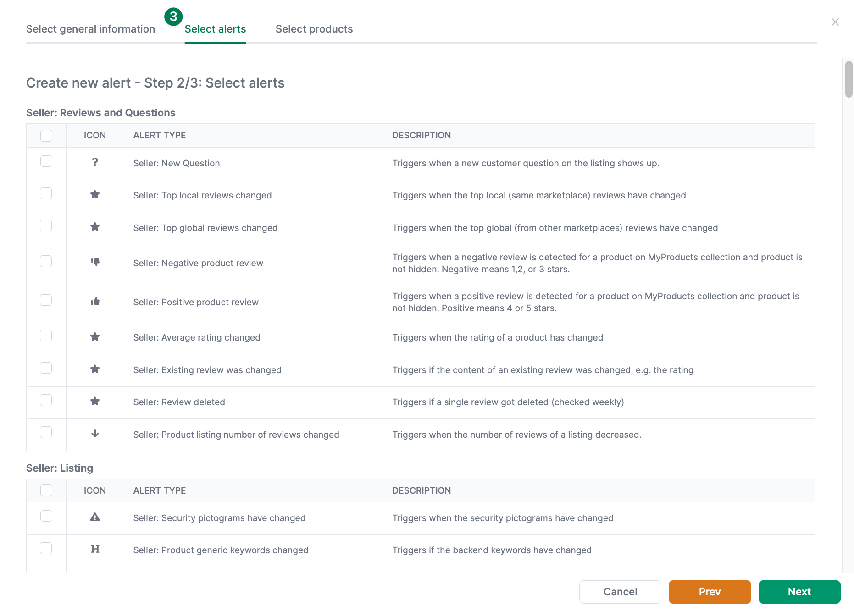Click the warning triangle for Security pictograms changed
This screenshot has width=854, height=616.
click(x=95, y=517)
